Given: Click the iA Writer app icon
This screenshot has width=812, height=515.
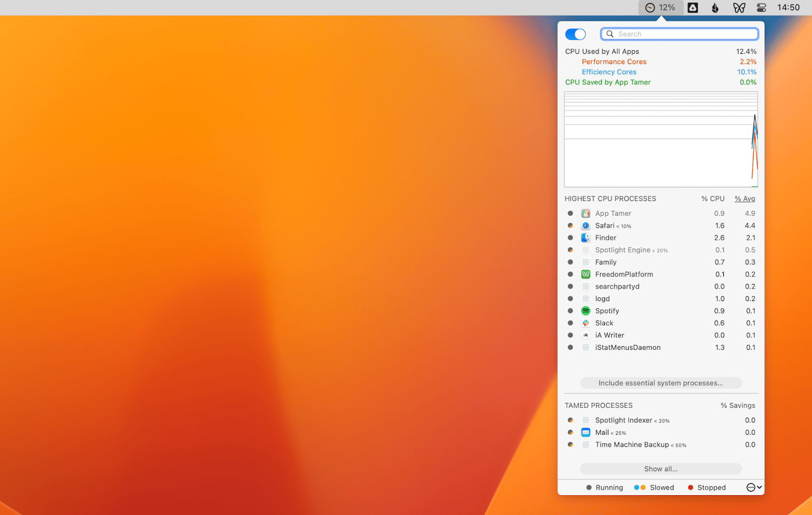Looking at the screenshot, I should 586,335.
